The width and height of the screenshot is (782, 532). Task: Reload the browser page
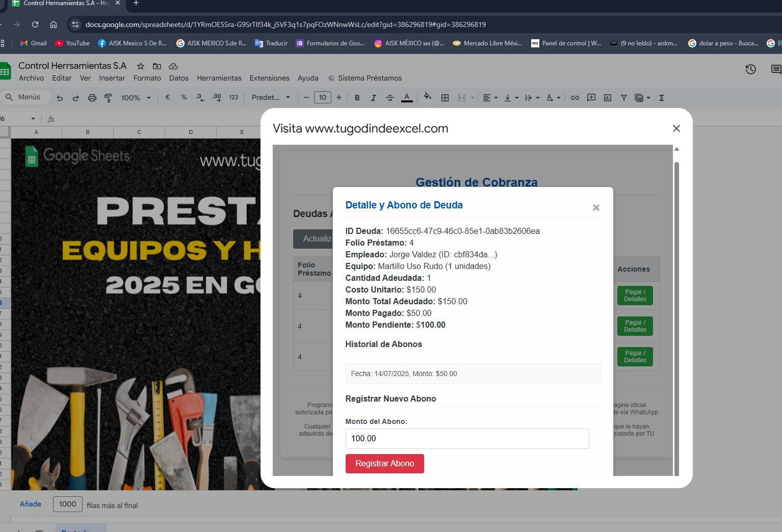[x=35, y=24]
